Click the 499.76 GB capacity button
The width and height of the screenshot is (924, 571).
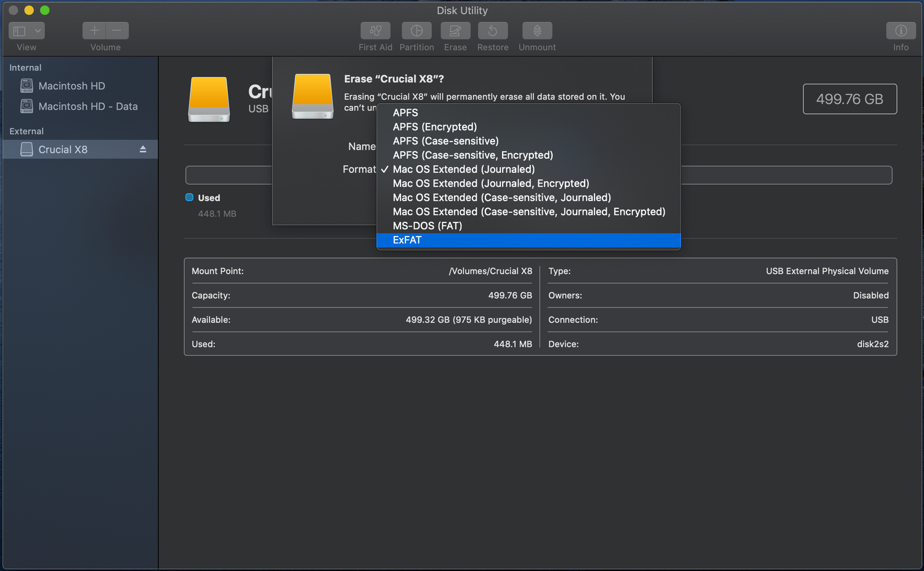[849, 99]
